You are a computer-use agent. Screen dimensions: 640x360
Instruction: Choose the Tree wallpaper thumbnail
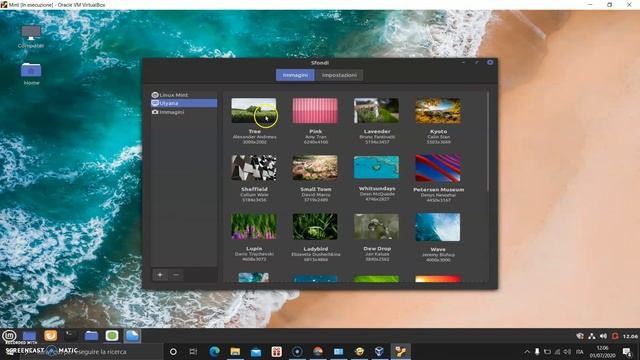point(254,111)
